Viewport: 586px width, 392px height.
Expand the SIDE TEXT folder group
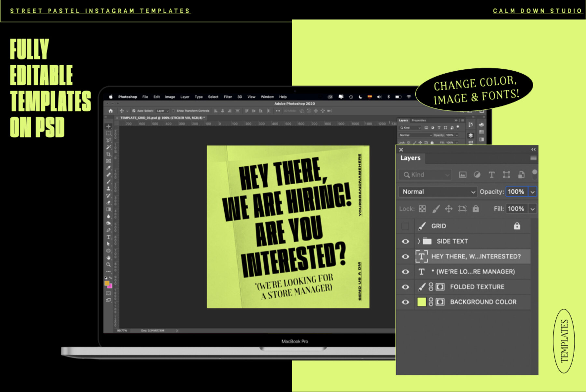[x=419, y=241]
